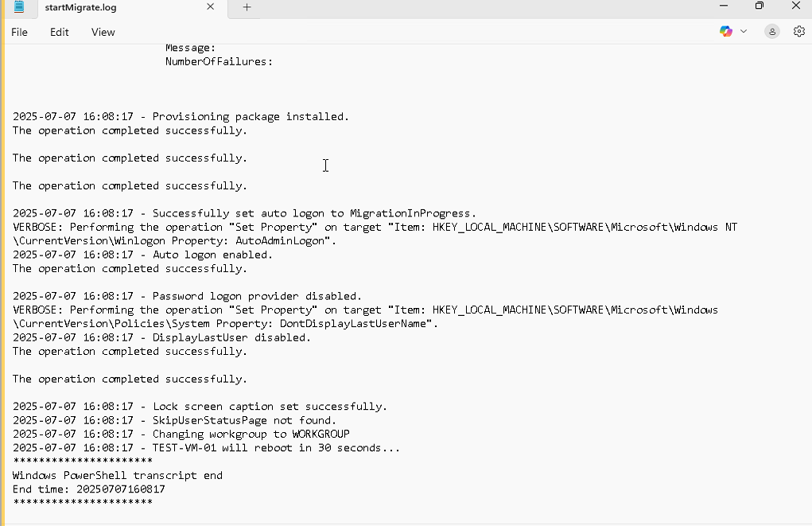Open the File menu

pyautogui.click(x=18, y=32)
